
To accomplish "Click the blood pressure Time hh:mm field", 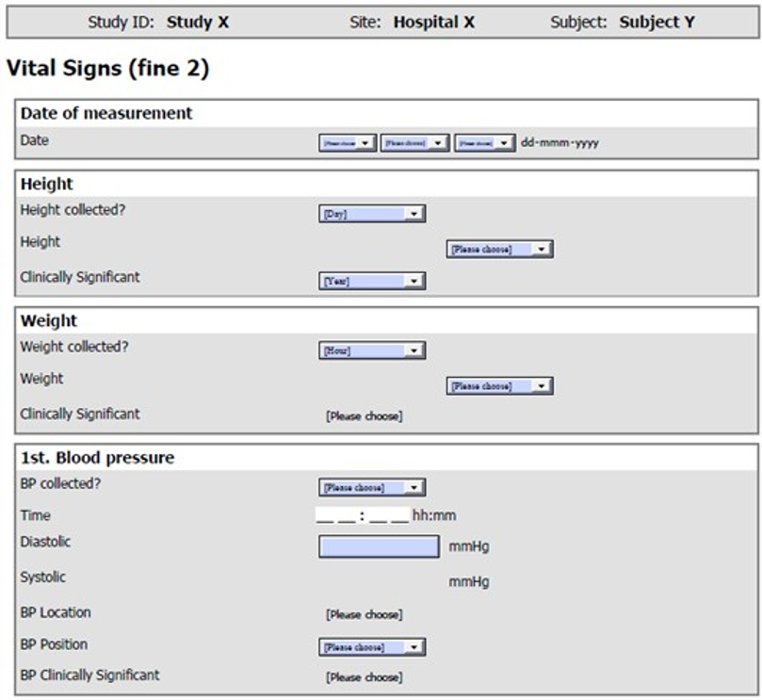I will coord(363,516).
